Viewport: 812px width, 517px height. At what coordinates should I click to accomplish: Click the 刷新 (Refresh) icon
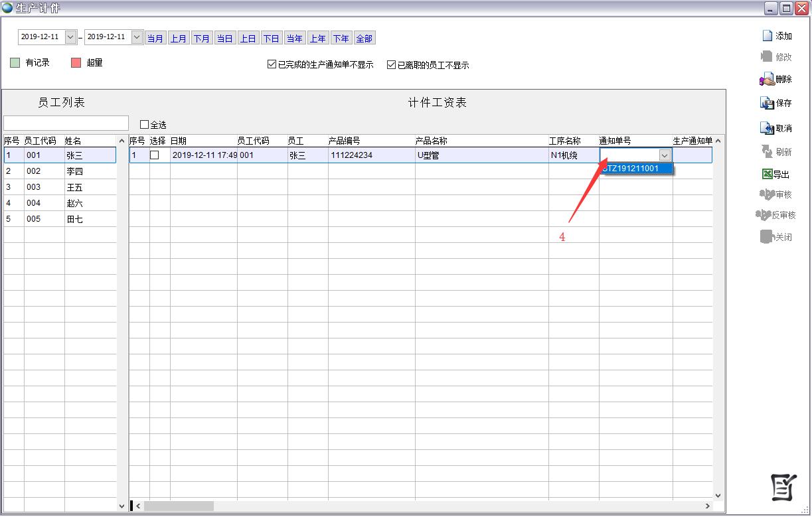point(767,152)
